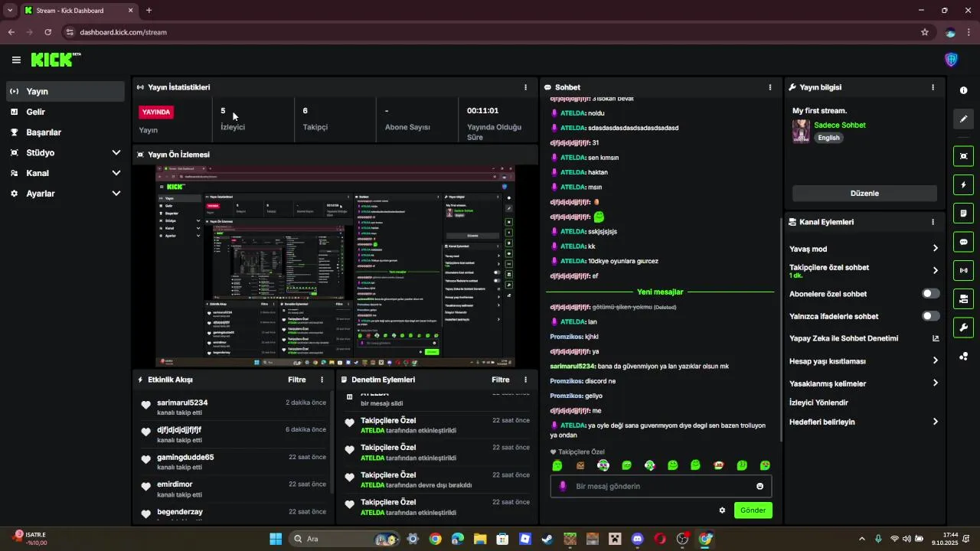Click the Düzenle button
Screen dimensions: 980x551
click(864, 194)
